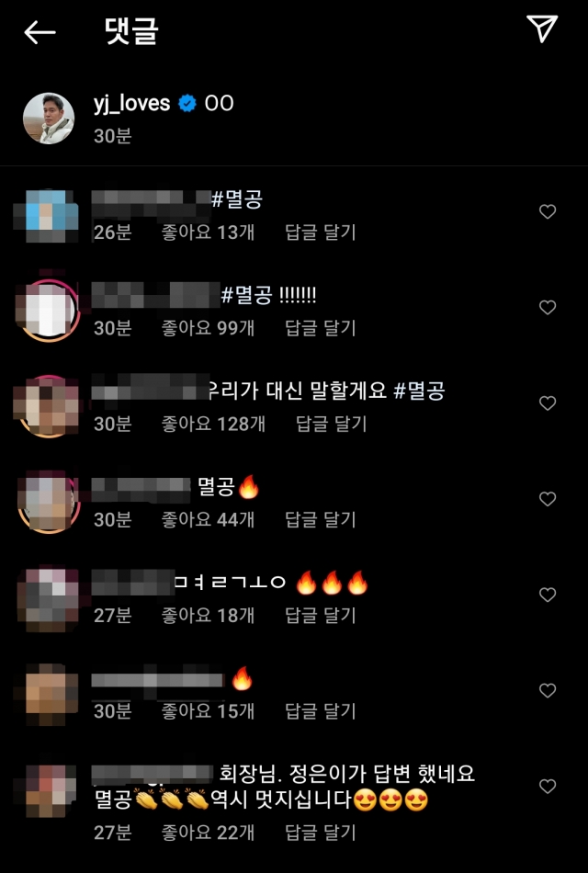This screenshot has height=873, width=588.
Task: Open the yj_loves username link
Action: (x=132, y=104)
